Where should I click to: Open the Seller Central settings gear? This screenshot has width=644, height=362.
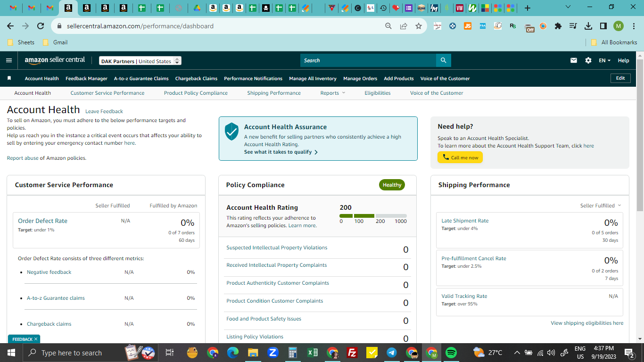tap(588, 60)
